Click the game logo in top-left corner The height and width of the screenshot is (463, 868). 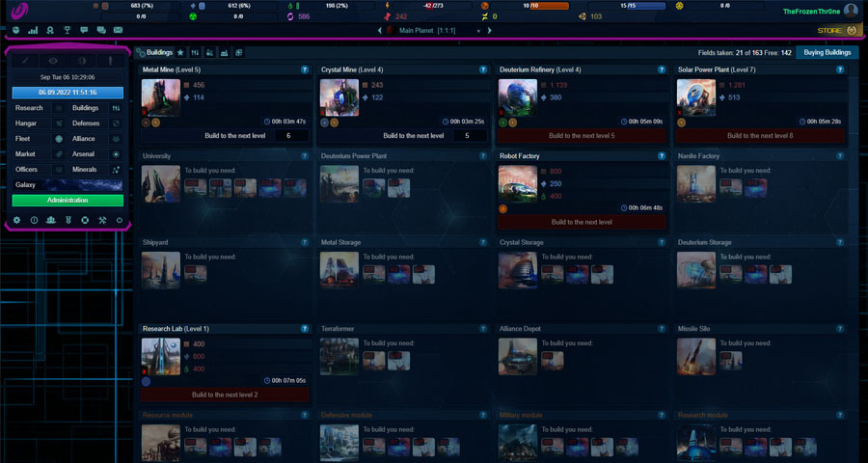tap(19, 11)
